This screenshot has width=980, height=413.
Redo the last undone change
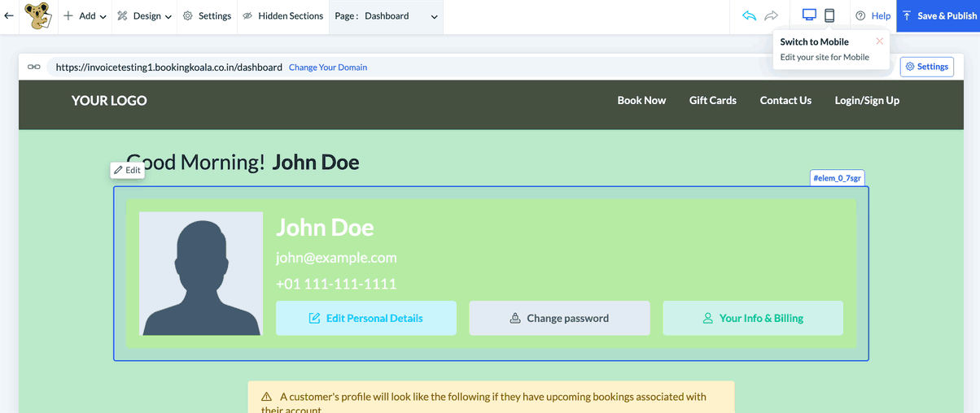(x=771, y=16)
